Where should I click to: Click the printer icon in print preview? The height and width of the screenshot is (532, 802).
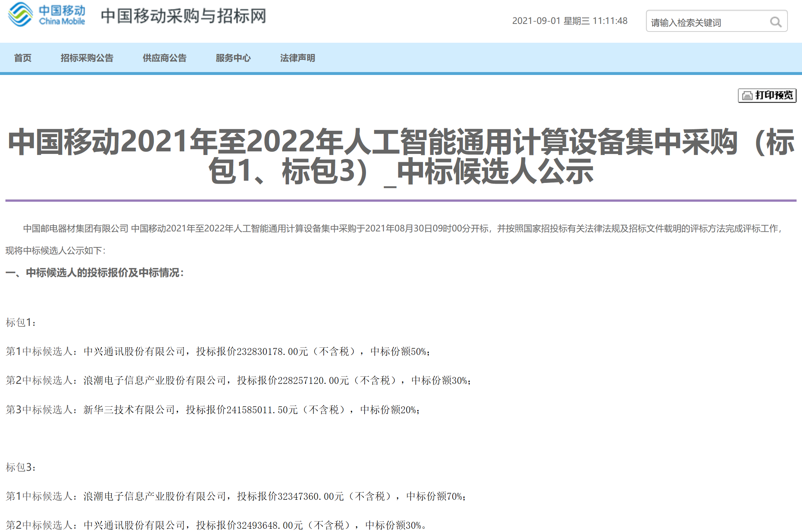pyautogui.click(x=747, y=96)
